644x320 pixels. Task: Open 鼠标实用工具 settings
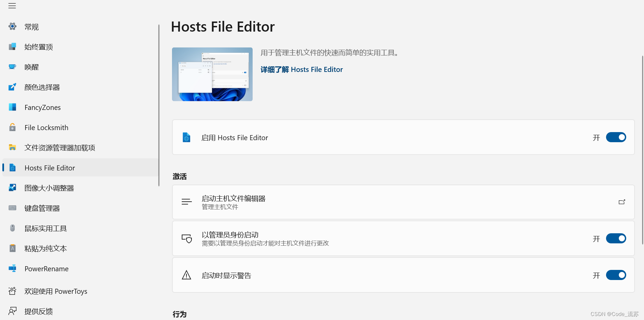pyautogui.click(x=80, y=228)
